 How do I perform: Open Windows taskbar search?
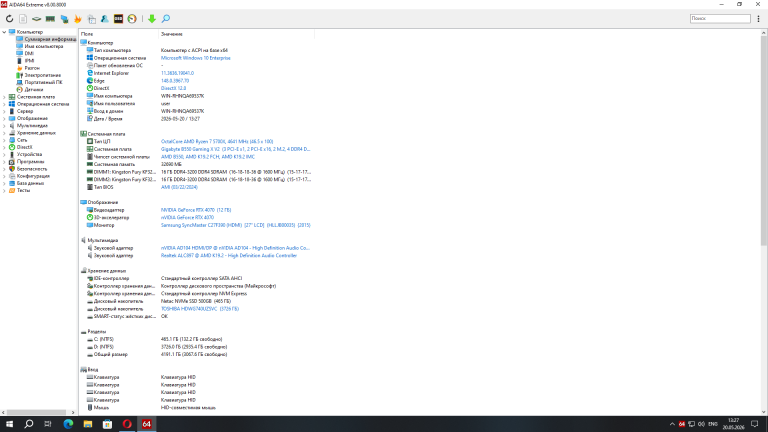tap(29, 424)
